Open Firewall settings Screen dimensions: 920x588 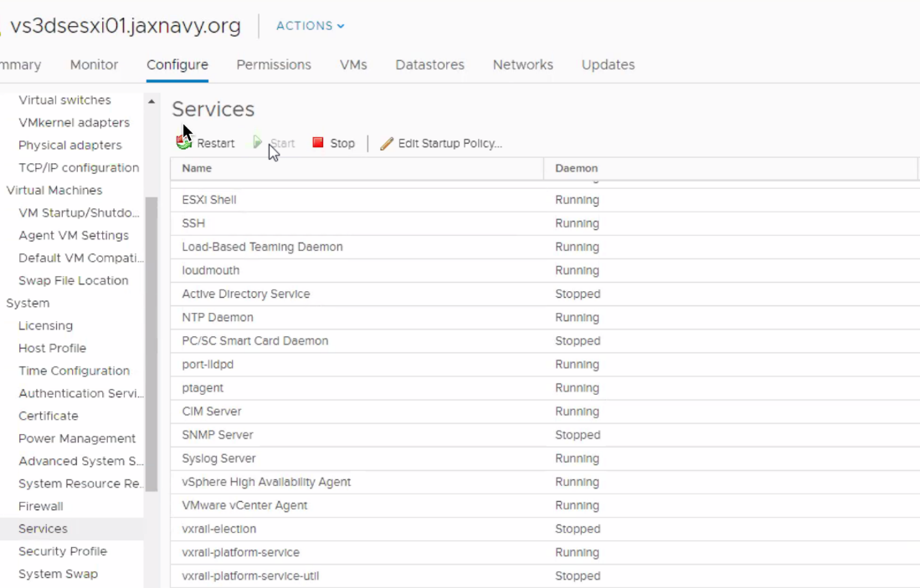coord(40,506)
